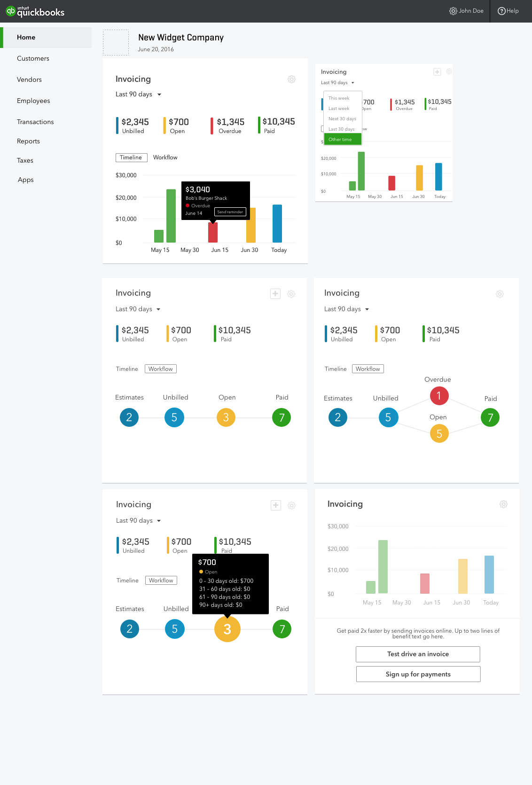Select the Workflow toggle in the $700 tooltip widget

tap(161, 581)
